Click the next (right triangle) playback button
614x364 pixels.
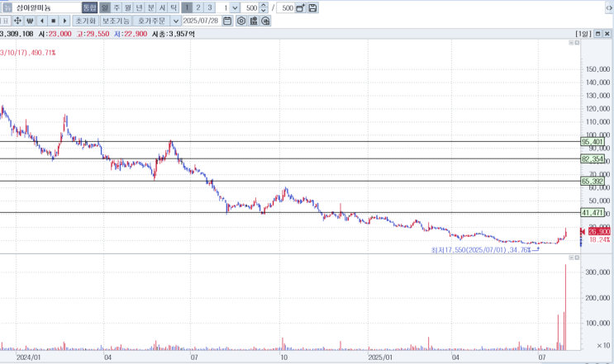(x=64, y=21)
